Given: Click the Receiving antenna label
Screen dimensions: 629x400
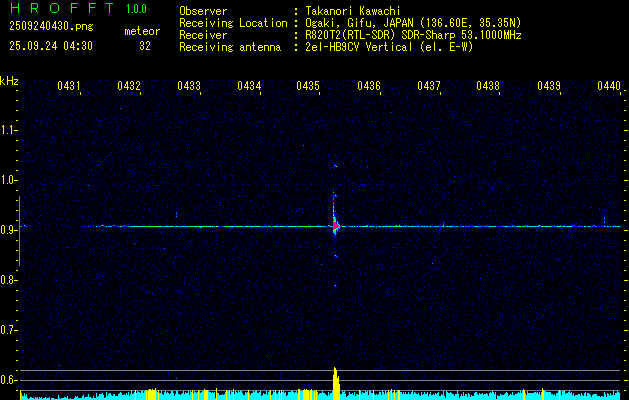Looking at the screenshot, I should click(230, 47).
